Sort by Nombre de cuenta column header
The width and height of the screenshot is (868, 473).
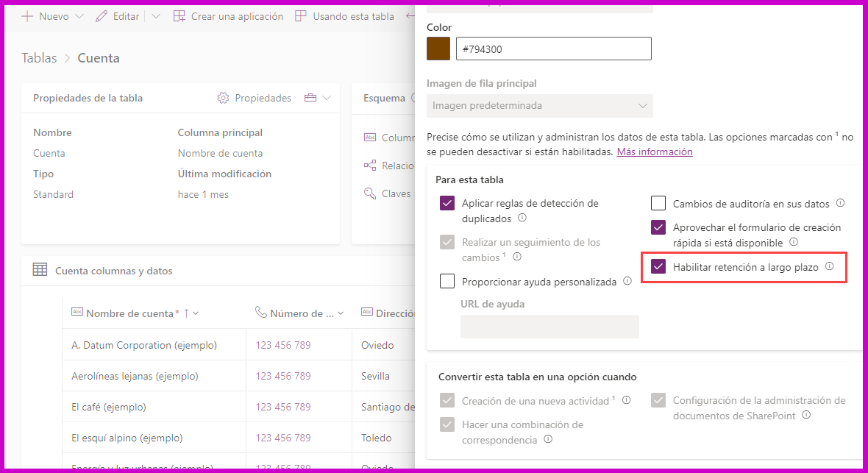[130, 313]
